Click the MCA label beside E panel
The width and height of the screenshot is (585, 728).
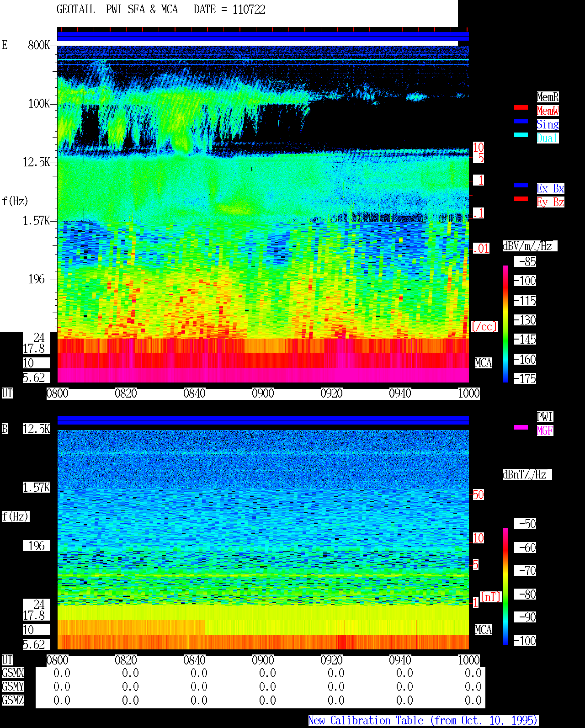[483, 363]
